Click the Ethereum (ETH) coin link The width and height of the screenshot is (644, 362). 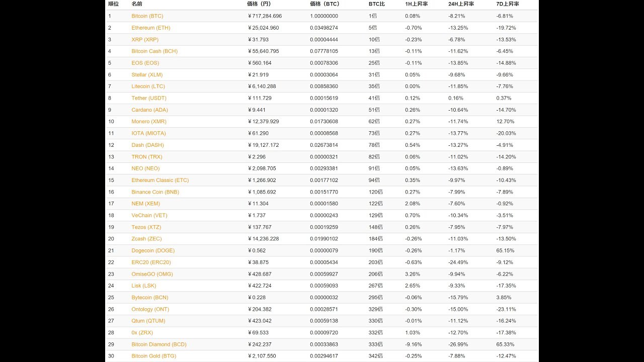point(150,28)
